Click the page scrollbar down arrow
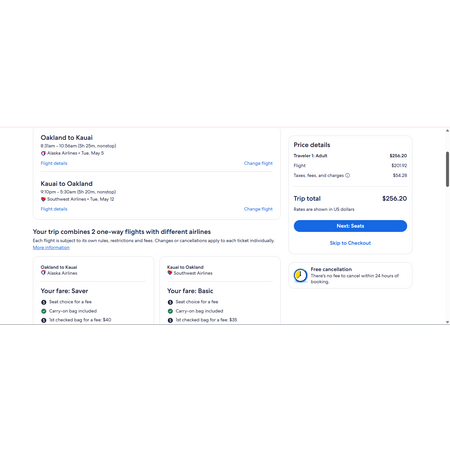 tap(447, 322)
